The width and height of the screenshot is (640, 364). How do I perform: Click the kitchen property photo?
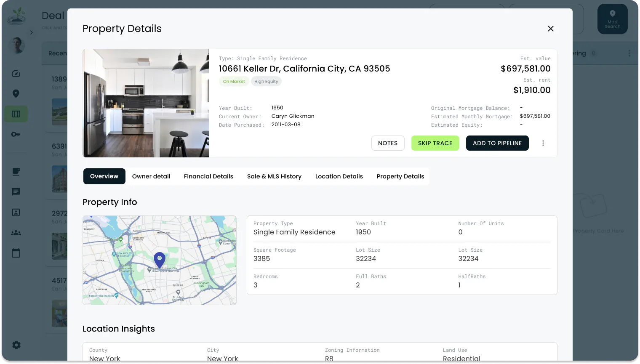(x=146, y=103)
